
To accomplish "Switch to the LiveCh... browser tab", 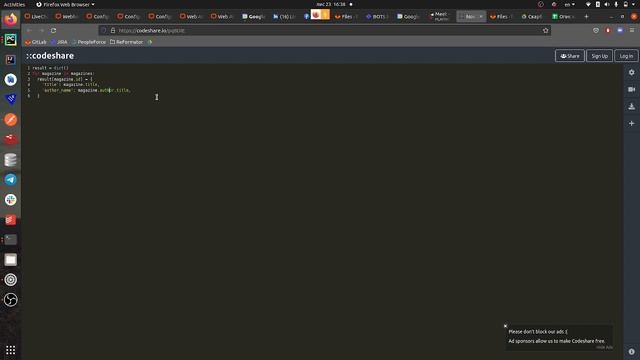I will pyautogui.click(x=36, y=17).
